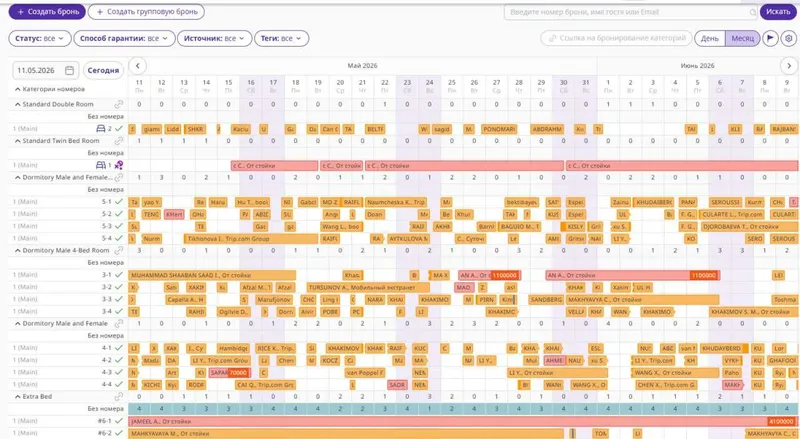Image resolution: width=800 pixels, height=439 pixels.
Task: Open calendar settings gear icon
Action: [x=789, y=38]
